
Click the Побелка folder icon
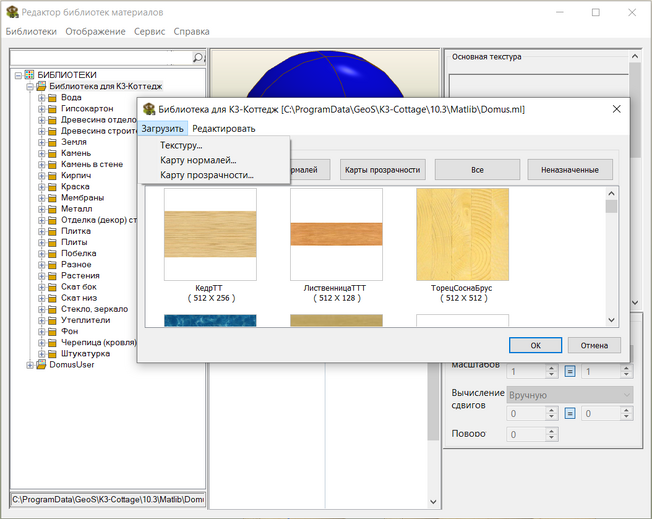[x=52, y=254]
